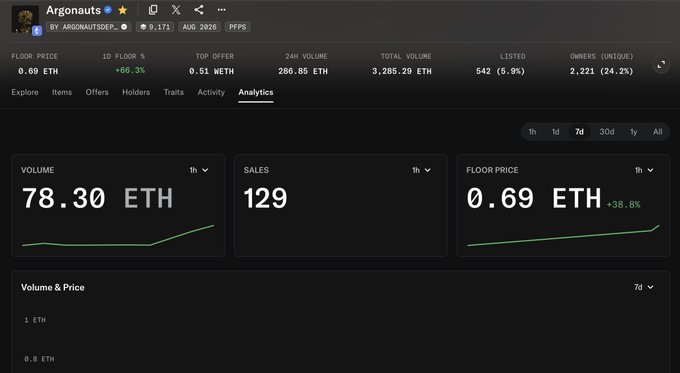Copy the collection address using the copy icon
The image size is (680, 373).
pos(153,10)
